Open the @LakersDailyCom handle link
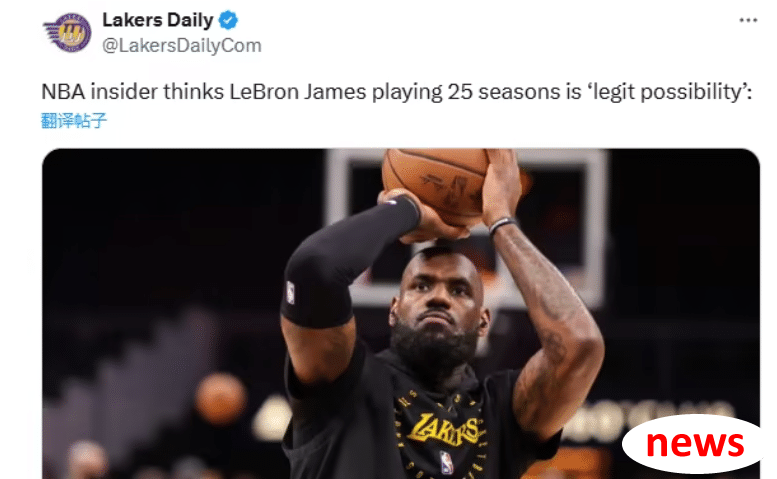 pyautogui.click(x=182, y=46)
